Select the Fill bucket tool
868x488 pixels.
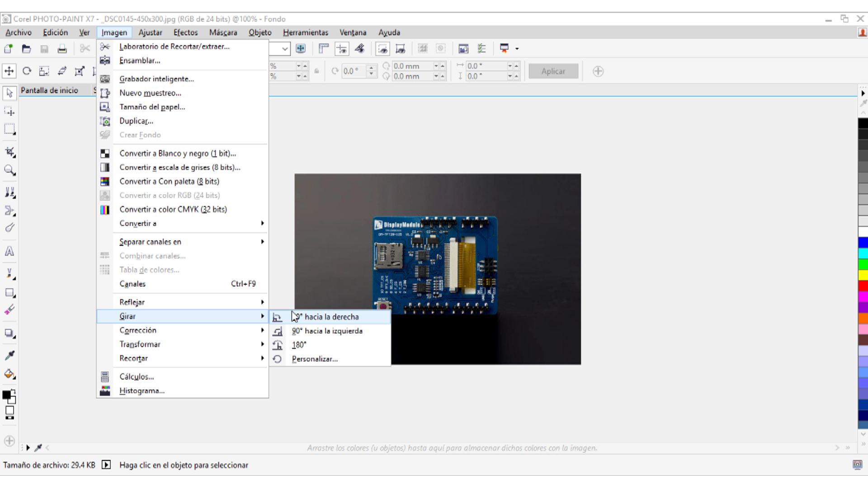9,374
